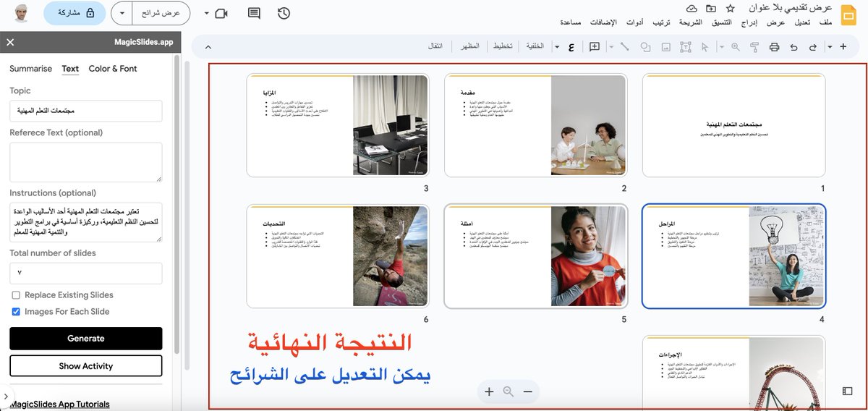
Task: Select the paint format icon
Action: 754,47
